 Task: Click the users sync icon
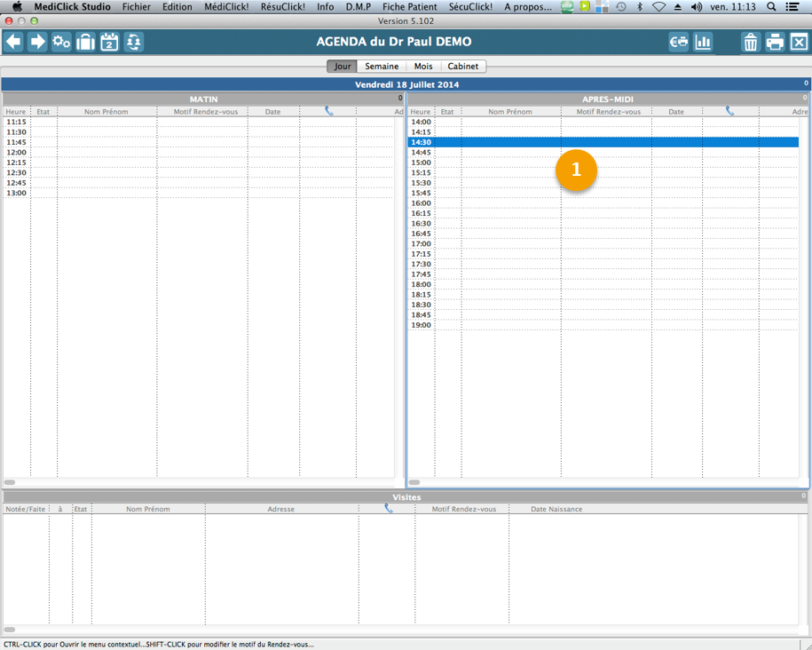tap(133, 42)
